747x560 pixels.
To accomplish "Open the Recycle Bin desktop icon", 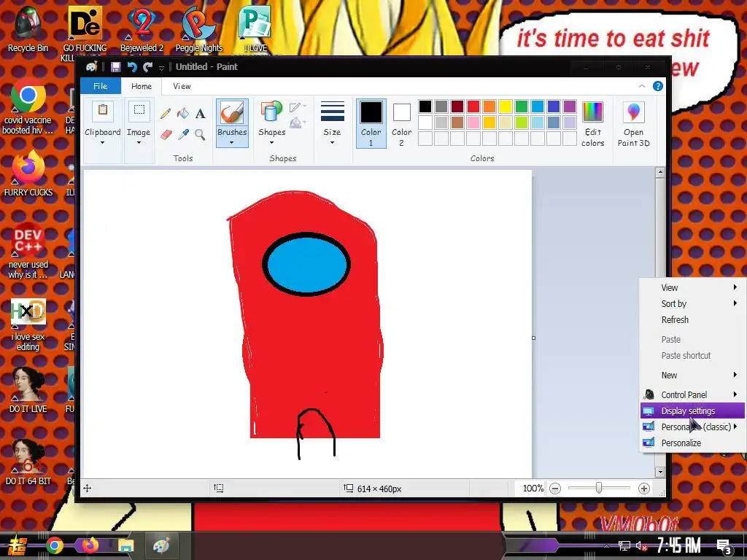I will point(28,29).
